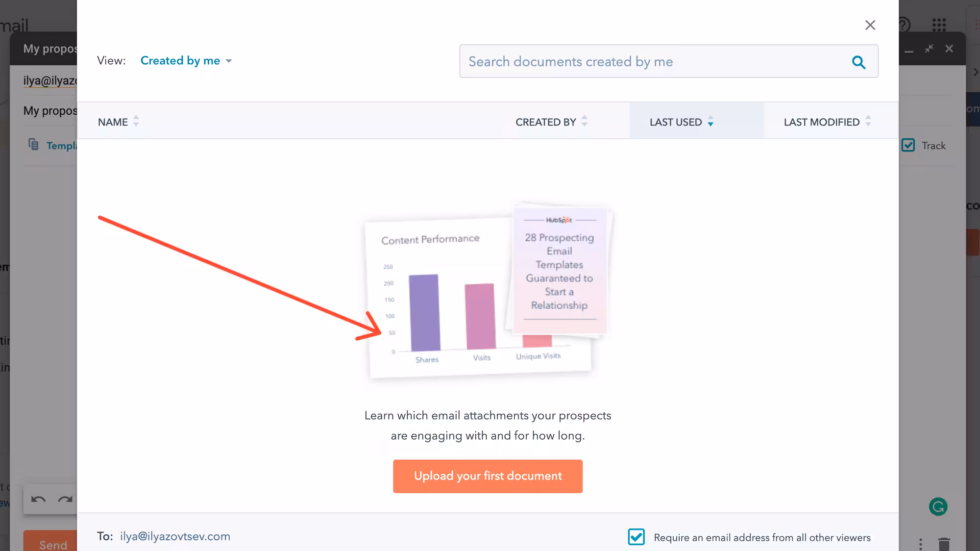
Task: Click the redo arrow icon
Action: [65, 500]
